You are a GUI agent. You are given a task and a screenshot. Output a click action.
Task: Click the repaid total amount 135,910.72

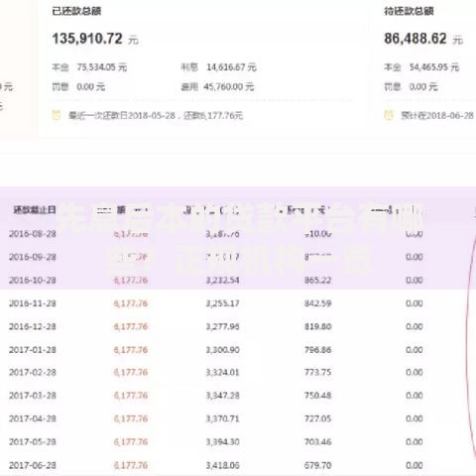coord(87,39)
